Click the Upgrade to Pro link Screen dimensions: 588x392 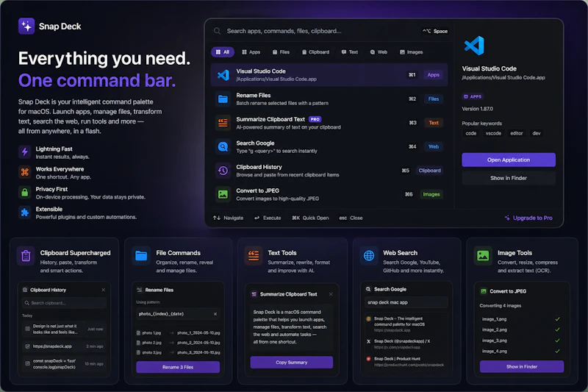pyautogui.click(x=528, y=218)
